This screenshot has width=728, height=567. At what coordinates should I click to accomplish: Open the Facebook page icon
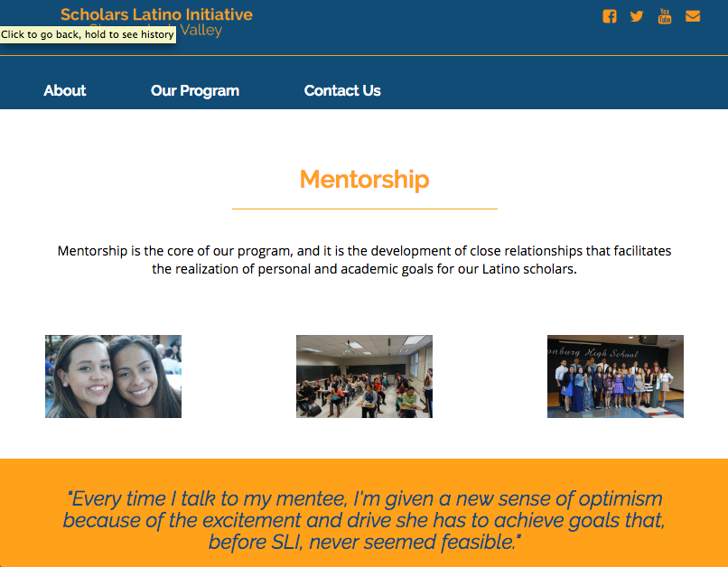610,16
